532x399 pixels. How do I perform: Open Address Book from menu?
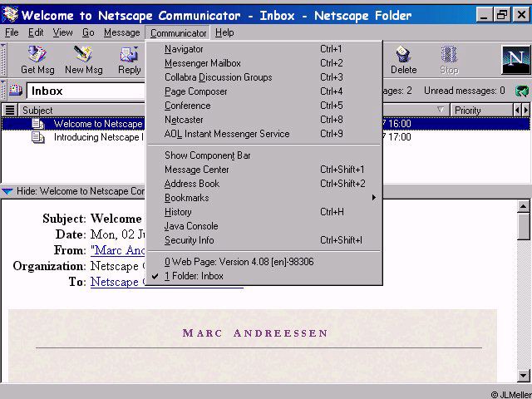264,184
